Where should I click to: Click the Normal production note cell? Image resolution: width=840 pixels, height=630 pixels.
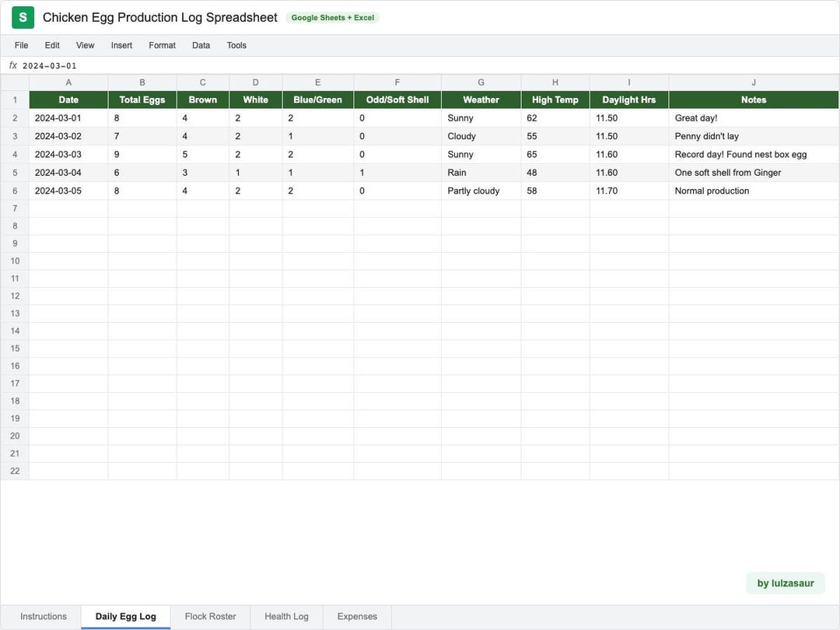[x=754, y=191]
